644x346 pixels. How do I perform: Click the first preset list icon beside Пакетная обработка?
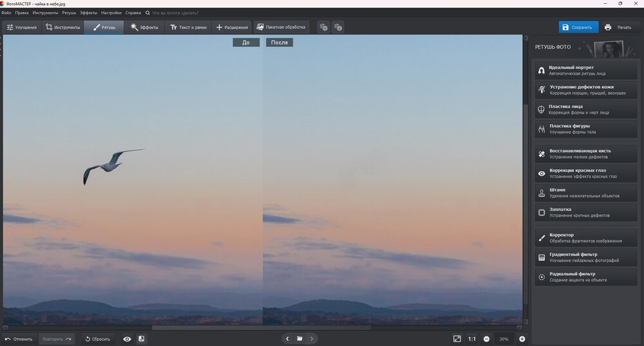coord(324,28)
